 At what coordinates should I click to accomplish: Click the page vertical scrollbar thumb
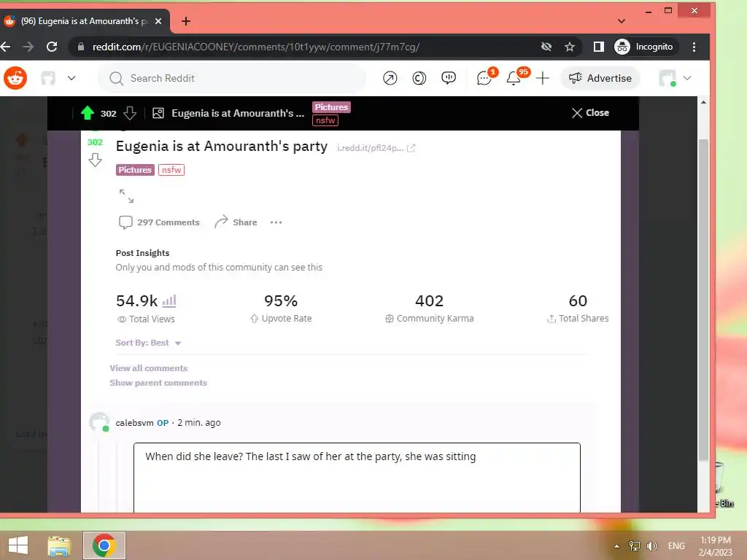(703, 300)
